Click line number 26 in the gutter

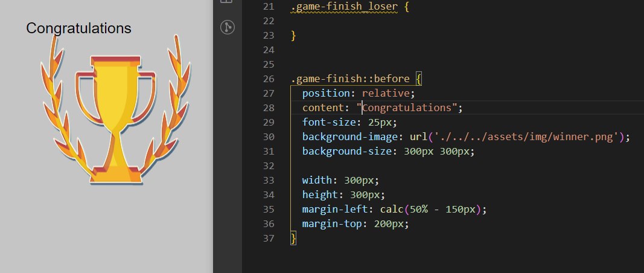click(268, 79)
